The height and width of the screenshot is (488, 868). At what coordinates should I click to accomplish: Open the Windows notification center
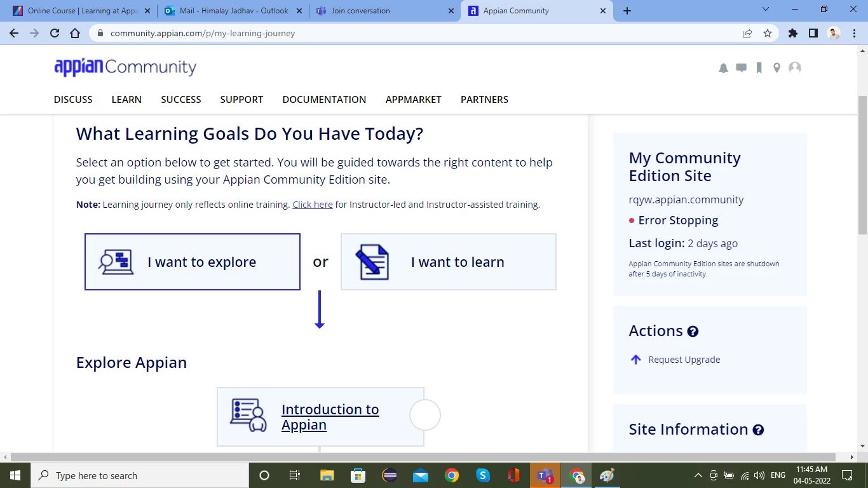847,475
